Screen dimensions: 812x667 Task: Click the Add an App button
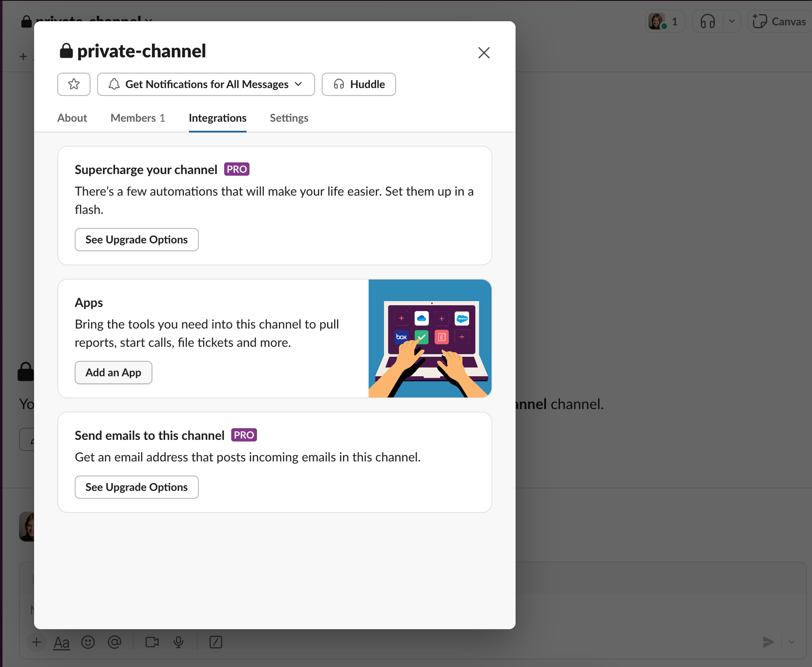(113, 372)
